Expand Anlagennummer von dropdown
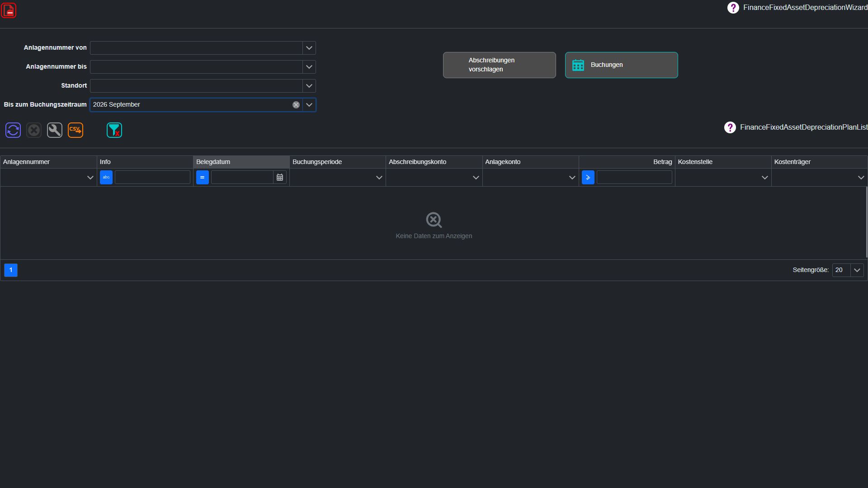Screen dimensions: 868x488 coord(309,48)
